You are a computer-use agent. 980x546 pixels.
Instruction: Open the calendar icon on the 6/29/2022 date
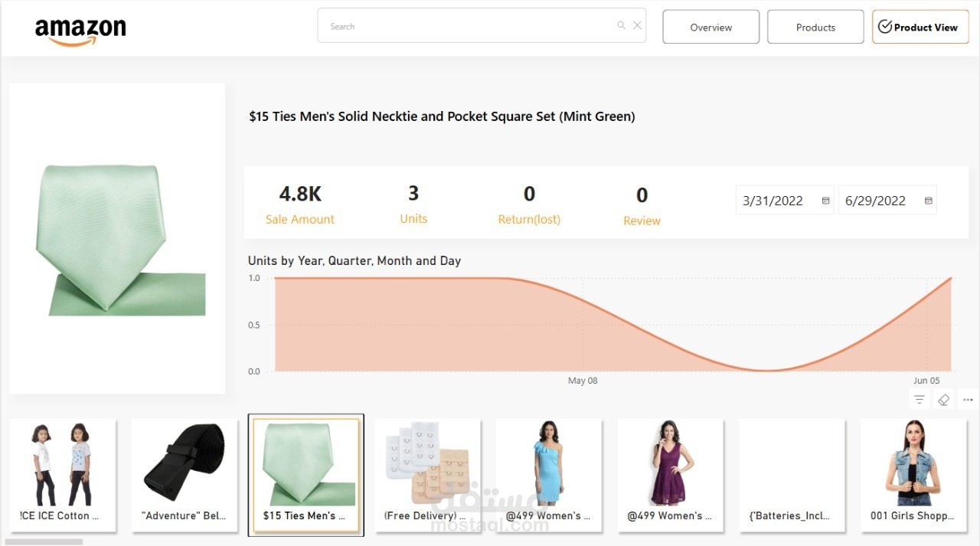tap(929, 200)
